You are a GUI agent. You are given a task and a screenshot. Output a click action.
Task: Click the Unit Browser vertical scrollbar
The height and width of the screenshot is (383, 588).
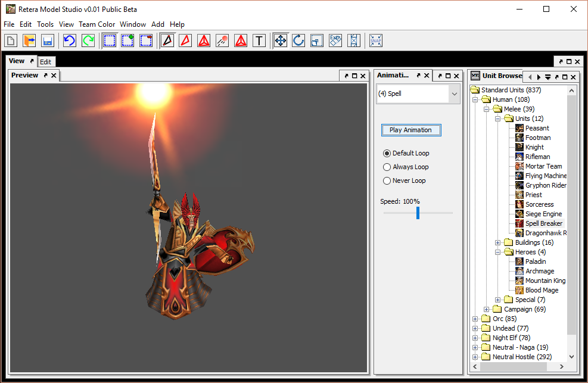(572, 214)
